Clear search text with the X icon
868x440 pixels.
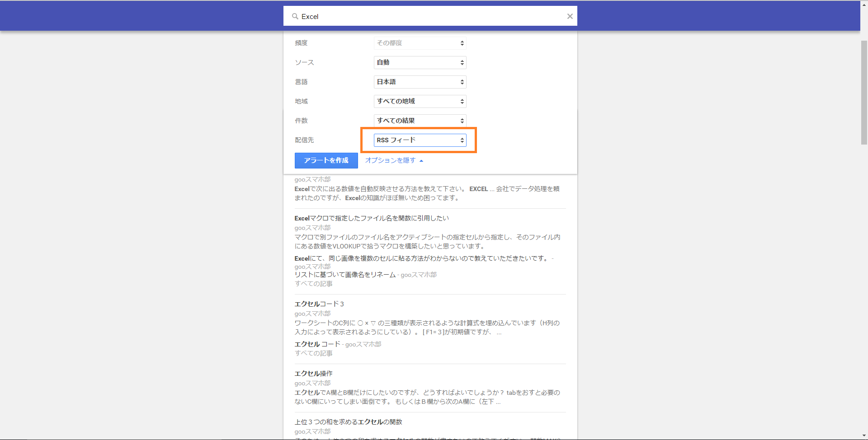pyautogui.click(x=570, y=16)
